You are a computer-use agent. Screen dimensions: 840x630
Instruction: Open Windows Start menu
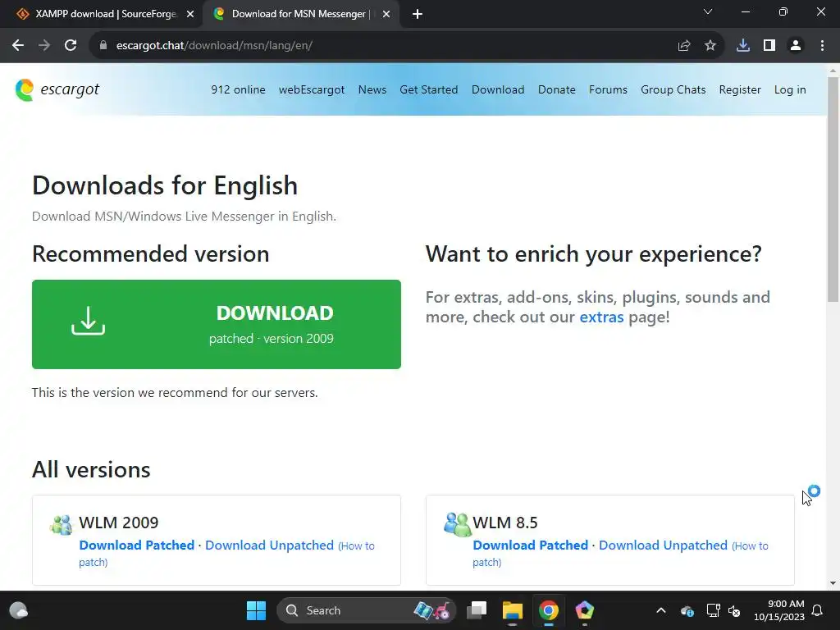tap(256, 610)
